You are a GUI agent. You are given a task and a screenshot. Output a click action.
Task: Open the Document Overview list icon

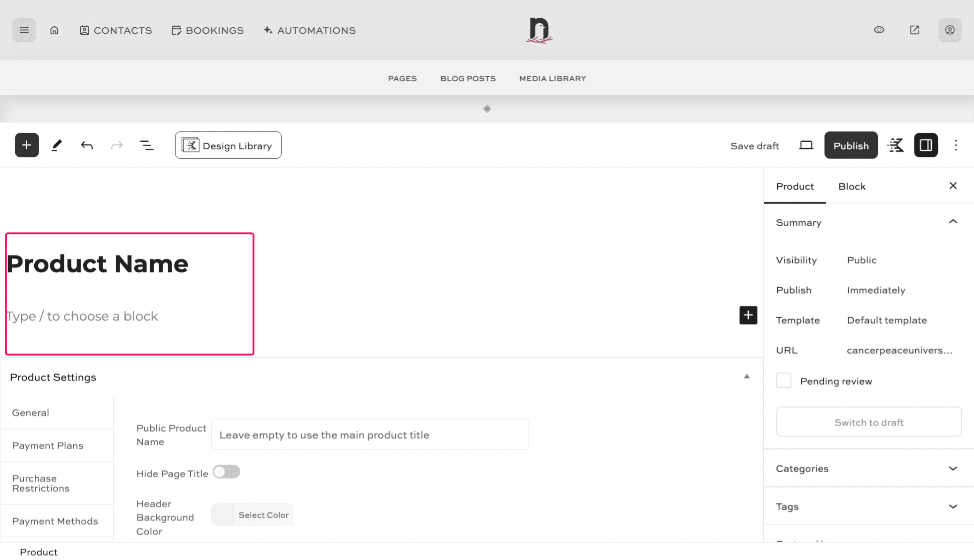pyautogui.click(x=147, y=145)
